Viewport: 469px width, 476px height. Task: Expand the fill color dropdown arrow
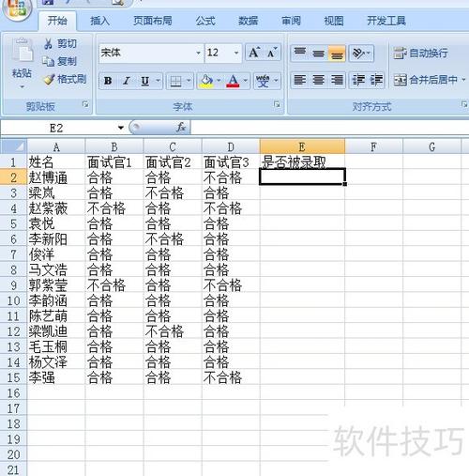[x=219, y=81]
